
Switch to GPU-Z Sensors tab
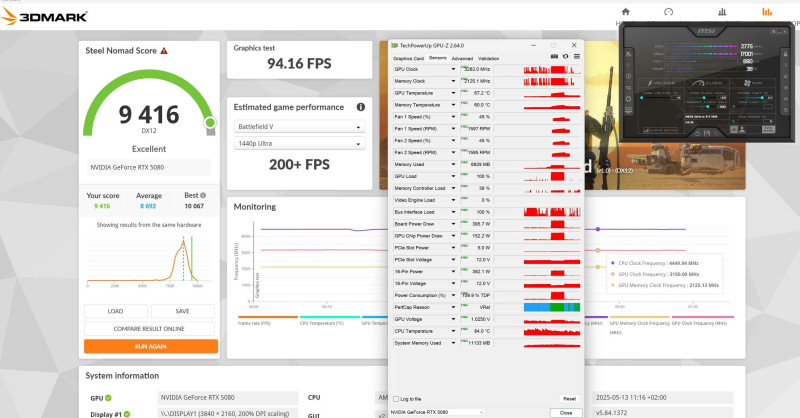tap(437, 58)
